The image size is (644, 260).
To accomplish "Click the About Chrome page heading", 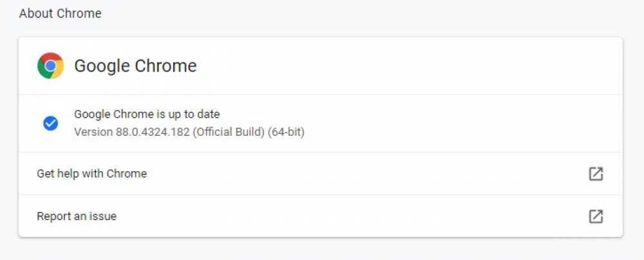I will pyautogui.click(x=60, y=14).
